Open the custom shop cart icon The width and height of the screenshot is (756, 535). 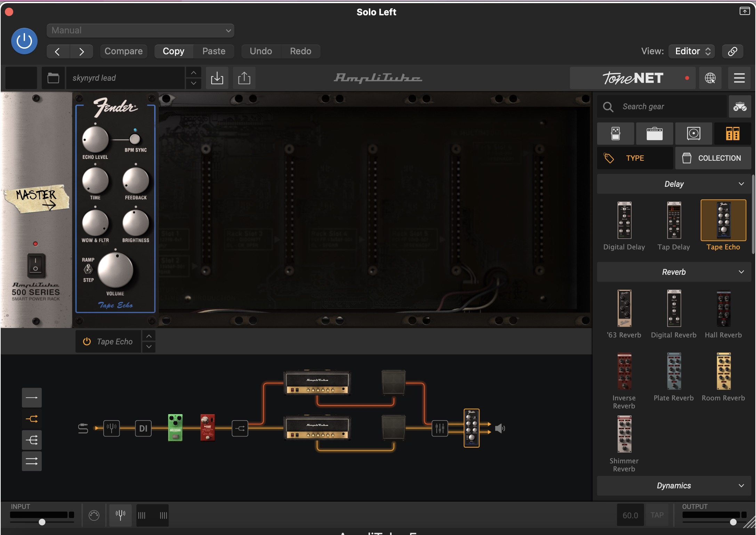[740, 106]
